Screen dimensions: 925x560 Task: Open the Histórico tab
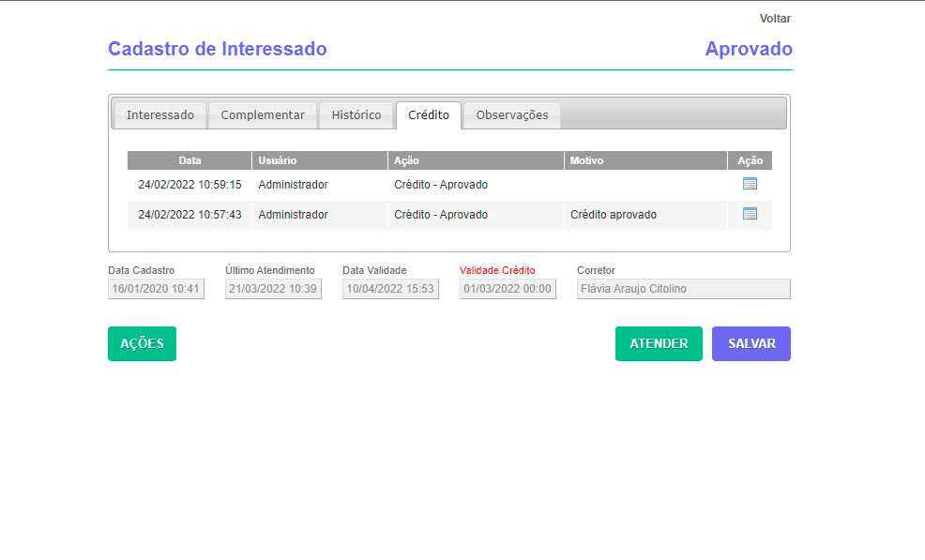click(356, 114)
